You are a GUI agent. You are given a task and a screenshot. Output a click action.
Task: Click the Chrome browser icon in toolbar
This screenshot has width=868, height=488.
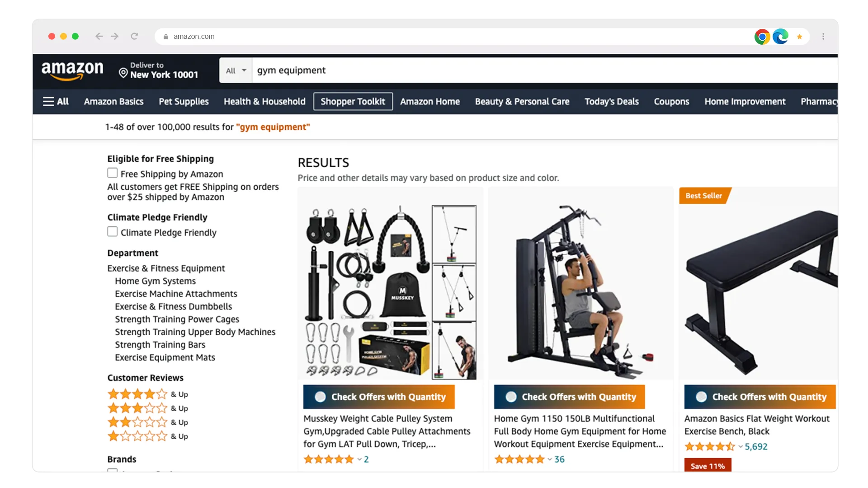[763, 36]
